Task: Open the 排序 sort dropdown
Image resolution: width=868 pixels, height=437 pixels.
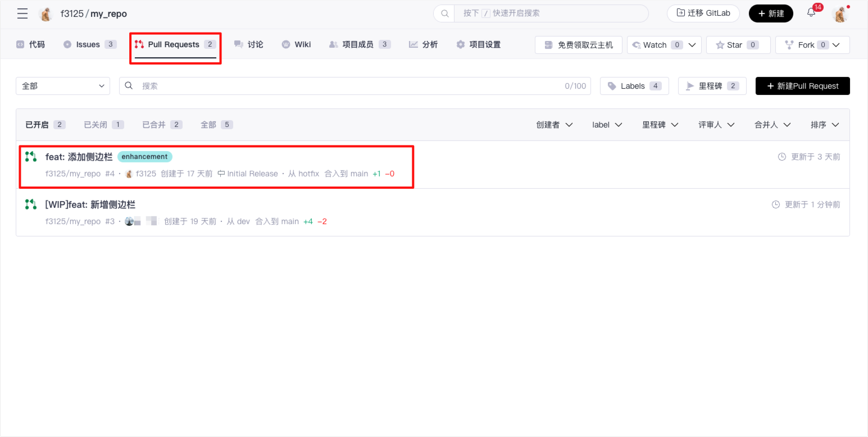Action: click(824, 125)
